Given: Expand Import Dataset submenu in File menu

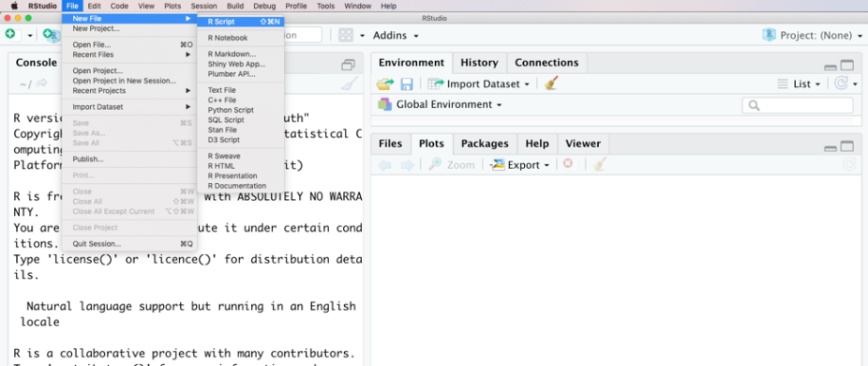Looking at the screenshot, I should [129, 106].
